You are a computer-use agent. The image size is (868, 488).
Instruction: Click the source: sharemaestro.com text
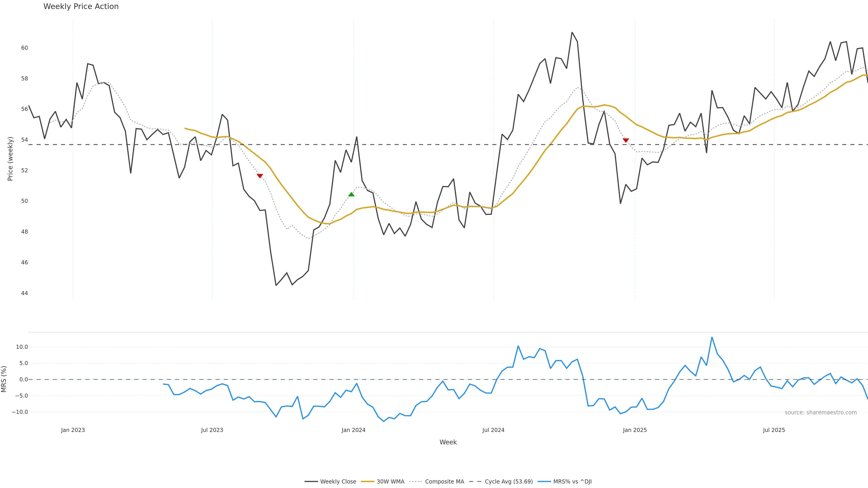[x=821, y=413]
